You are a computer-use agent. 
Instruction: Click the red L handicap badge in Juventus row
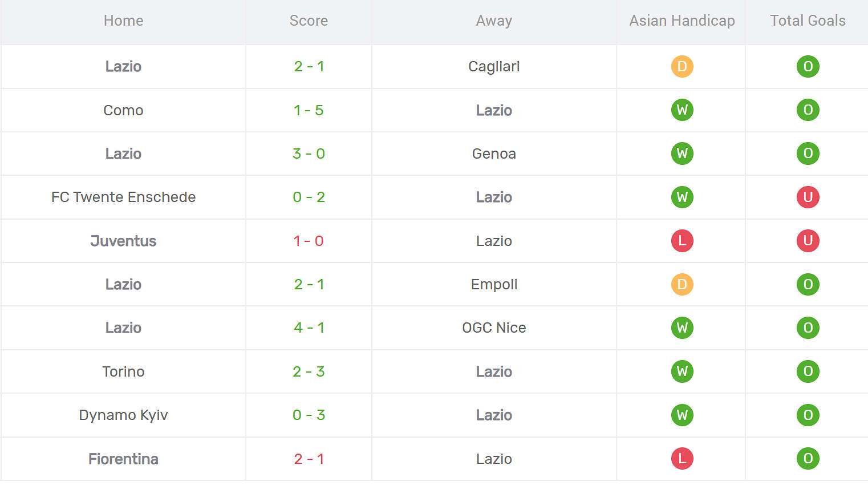[682, 240]
